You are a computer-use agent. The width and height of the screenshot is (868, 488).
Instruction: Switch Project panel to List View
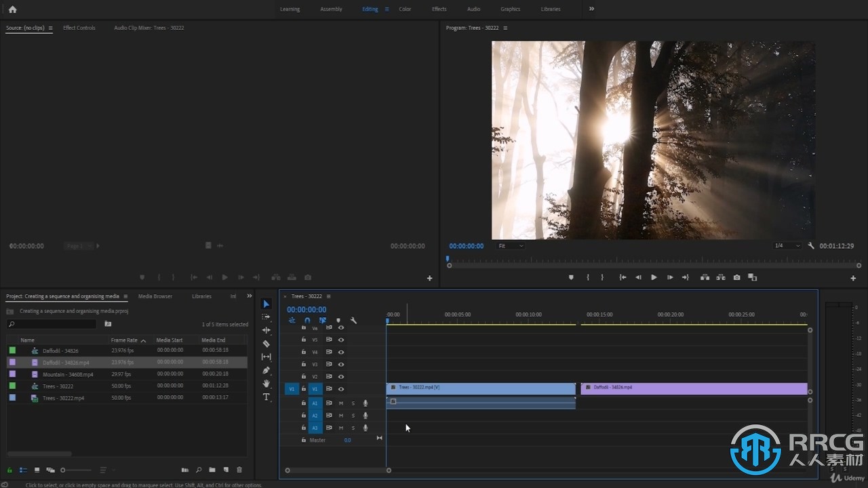click(23, 470)
